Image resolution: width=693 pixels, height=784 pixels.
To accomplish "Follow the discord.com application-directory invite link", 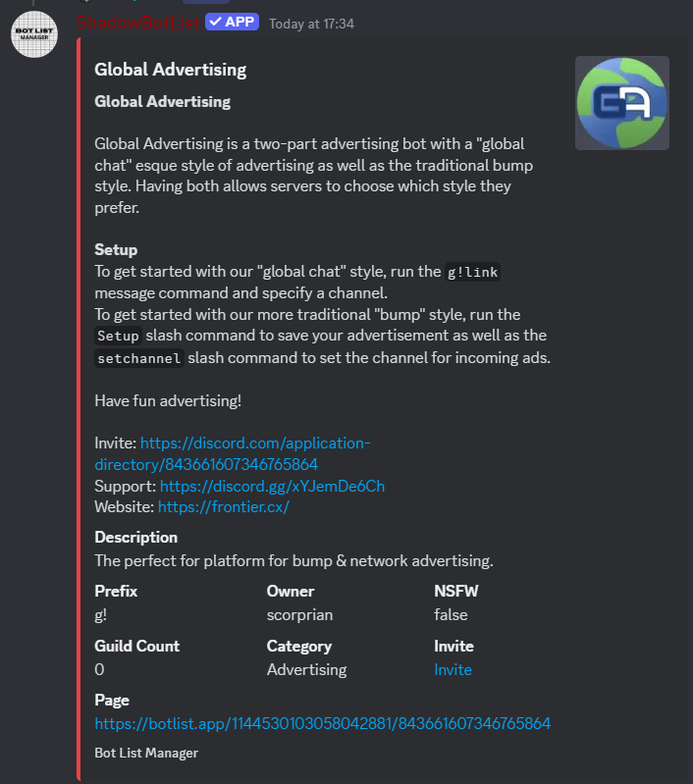I will pyautogui.click(x=233, y=453).
